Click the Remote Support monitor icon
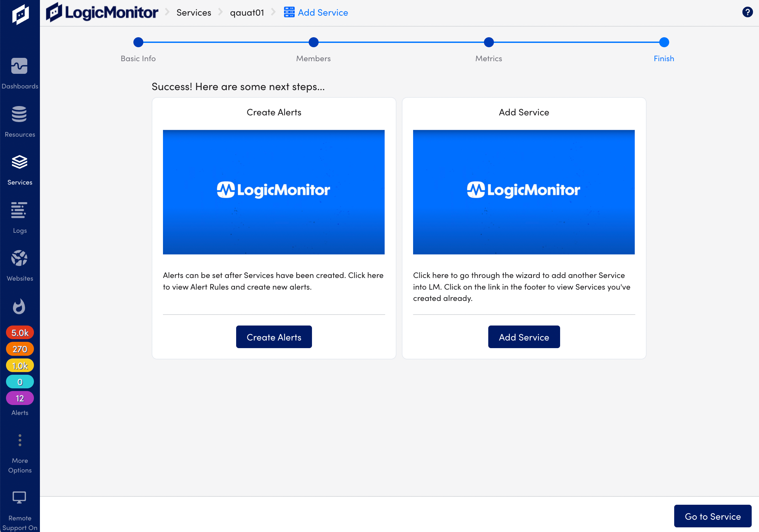The height and width of the screenshot is (532, 759). click(x=19, y=497)
